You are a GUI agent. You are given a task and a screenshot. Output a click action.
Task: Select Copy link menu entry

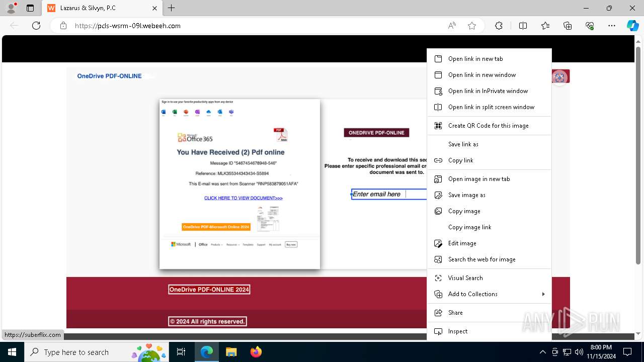coord(489,160)
